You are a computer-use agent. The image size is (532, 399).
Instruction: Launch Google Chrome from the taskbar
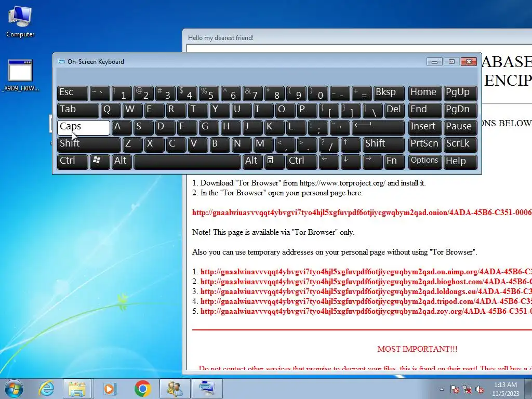pyautogui.click(x=142, y=389)
